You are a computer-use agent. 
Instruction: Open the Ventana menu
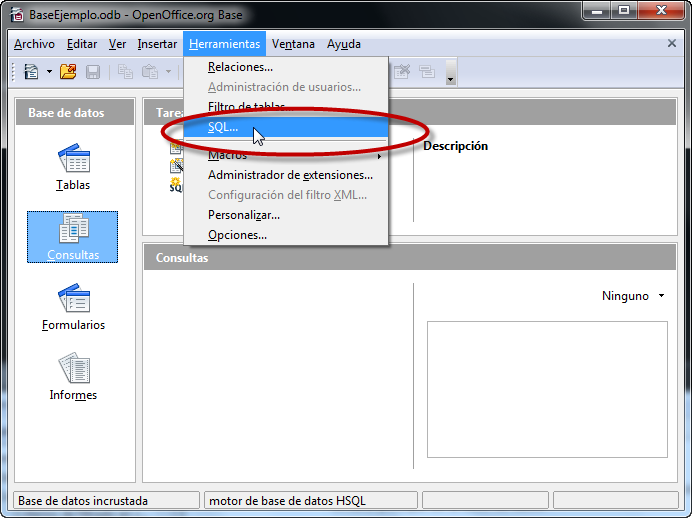(293, 44)
